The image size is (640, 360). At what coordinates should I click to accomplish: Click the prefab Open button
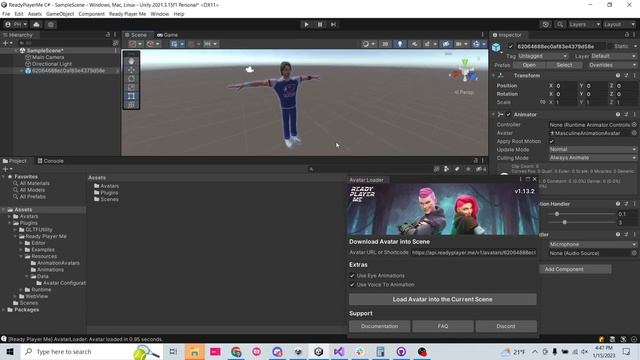coord(529,65)
